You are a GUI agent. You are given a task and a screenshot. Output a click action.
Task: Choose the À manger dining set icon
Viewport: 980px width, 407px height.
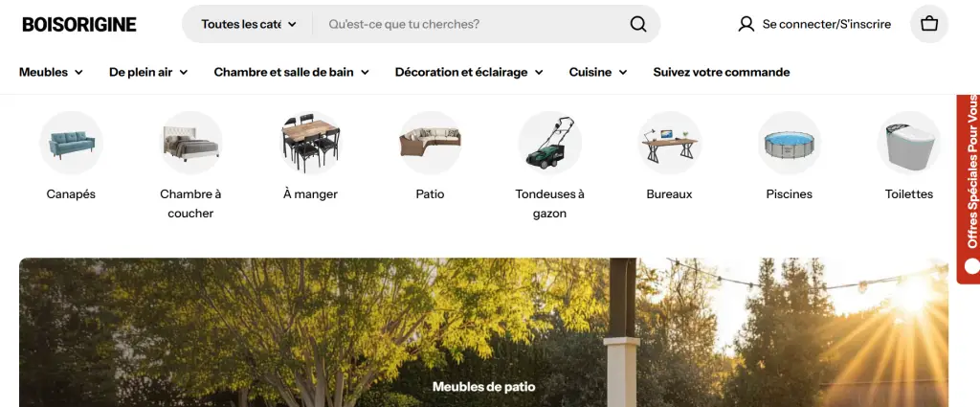[x=310, y=143]
